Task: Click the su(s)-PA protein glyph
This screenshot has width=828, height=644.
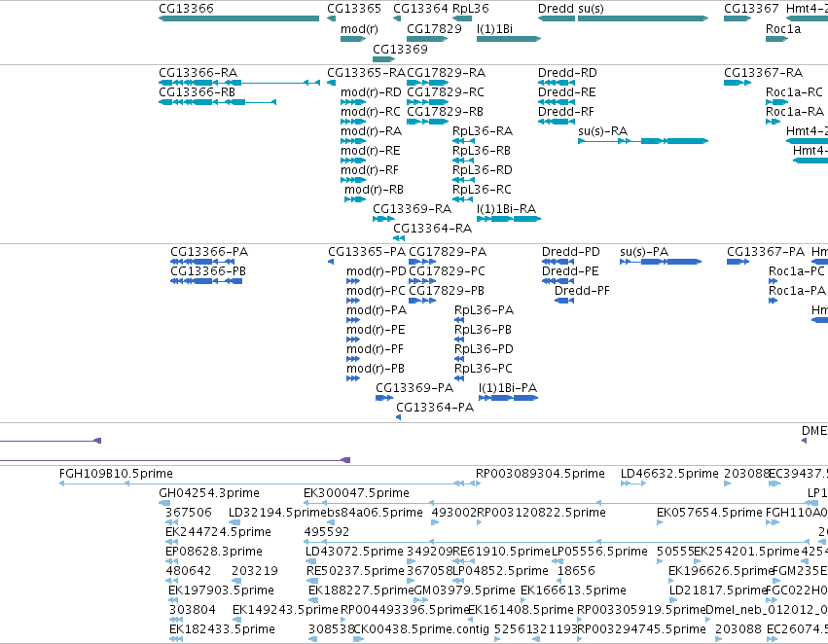Action: point(660,262)
